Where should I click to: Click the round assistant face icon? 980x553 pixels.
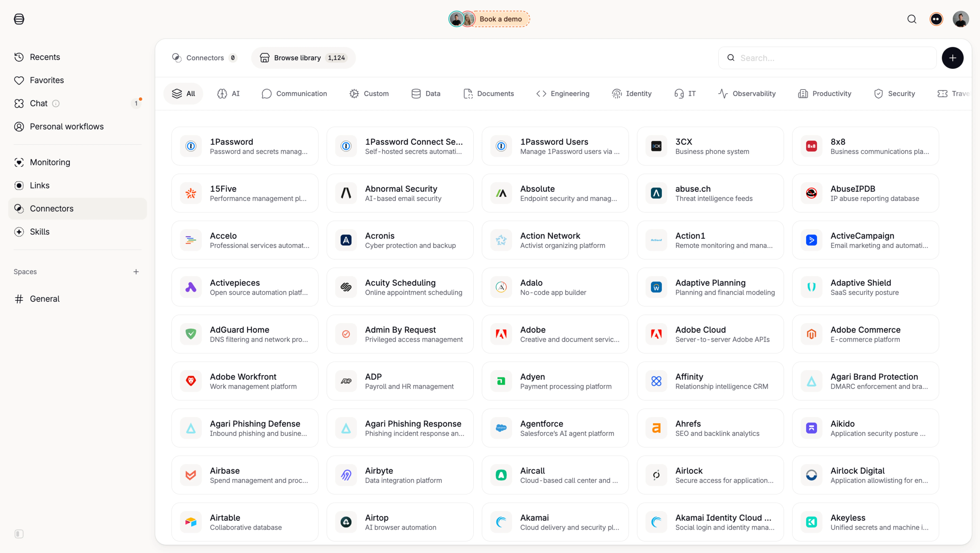click(x=936, y=19)
